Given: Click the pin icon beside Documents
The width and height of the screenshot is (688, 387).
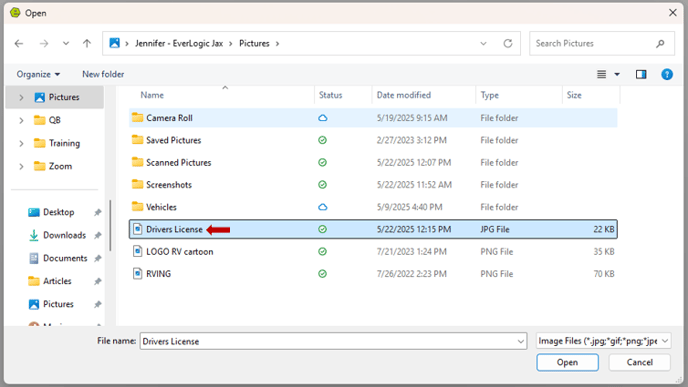Looking at the screenshot, I should (x=97, y=258).
